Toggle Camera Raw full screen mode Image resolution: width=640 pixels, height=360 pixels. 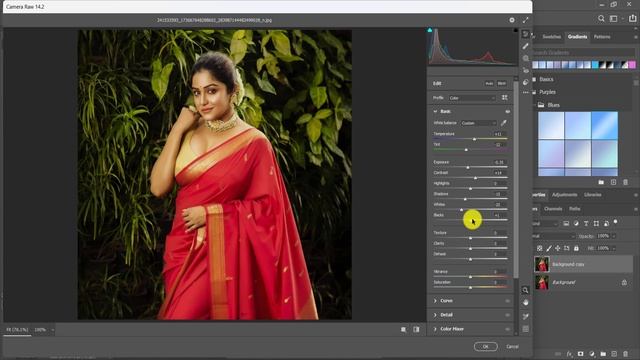coord(526,20)
